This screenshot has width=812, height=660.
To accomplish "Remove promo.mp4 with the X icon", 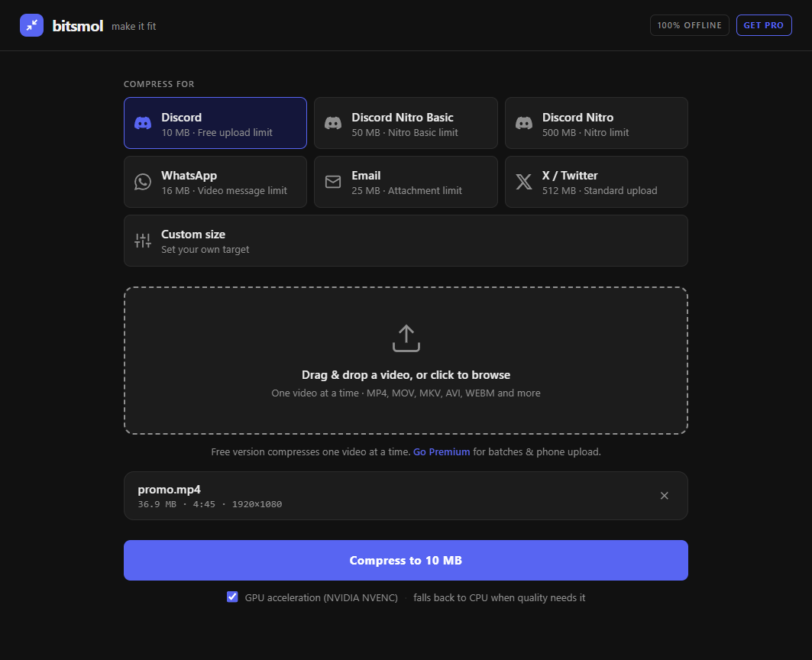I will (665, 496).
